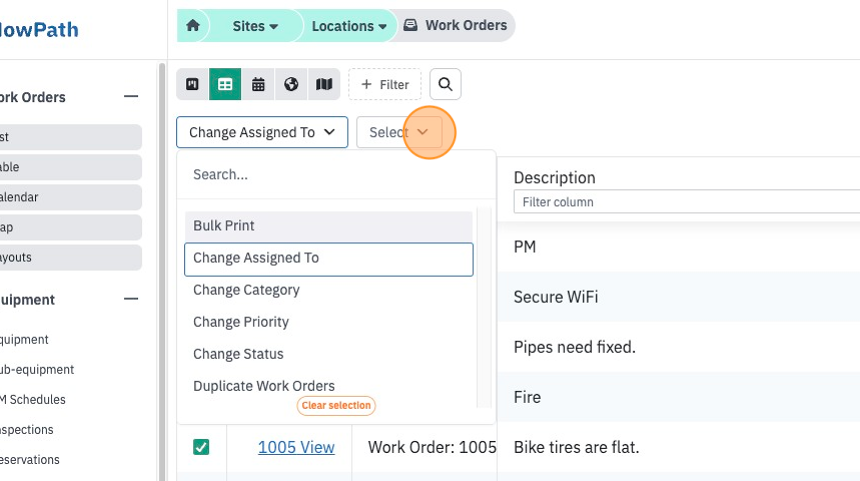Clear the current selection
Screen dimensions: 860x481
coord(336,405)
